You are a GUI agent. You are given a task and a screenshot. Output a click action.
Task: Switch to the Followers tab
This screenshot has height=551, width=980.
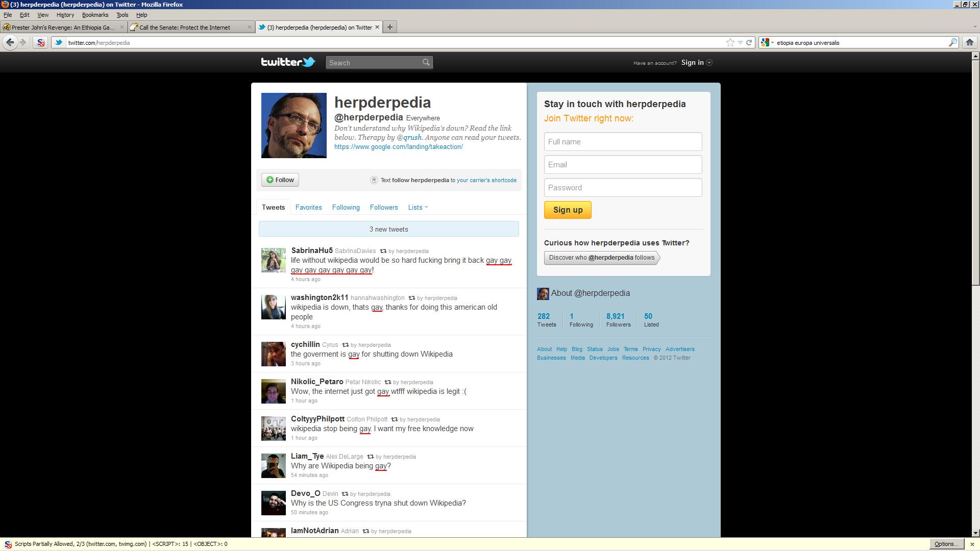pos(383,208)
